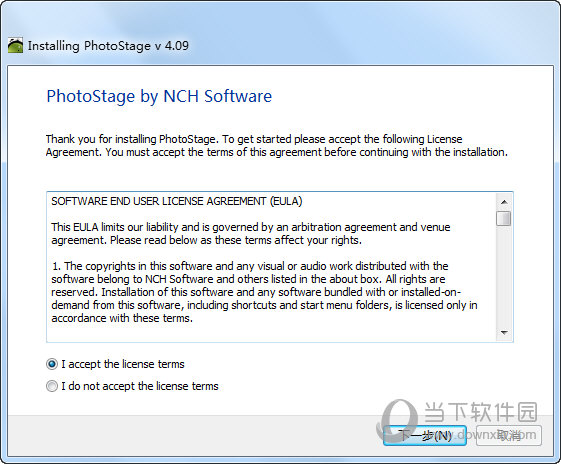Viewport: 561px width, 464px height.
Task: Click the EULA scrollbar down arrow
Action: coord(504,333)
